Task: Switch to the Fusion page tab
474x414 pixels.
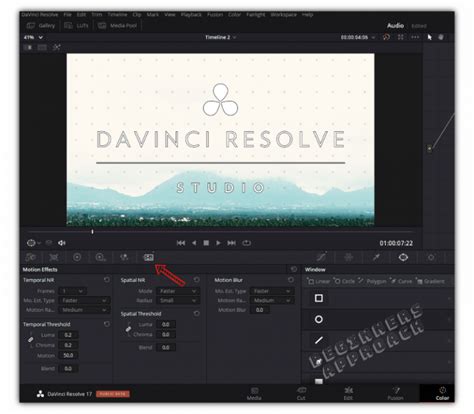Action: click(395, 393)
